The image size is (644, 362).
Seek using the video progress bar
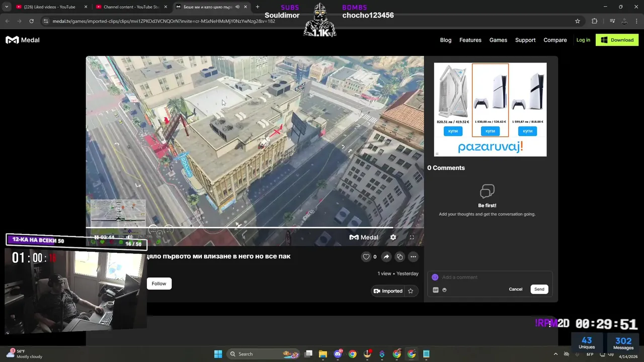pos(255,228)
